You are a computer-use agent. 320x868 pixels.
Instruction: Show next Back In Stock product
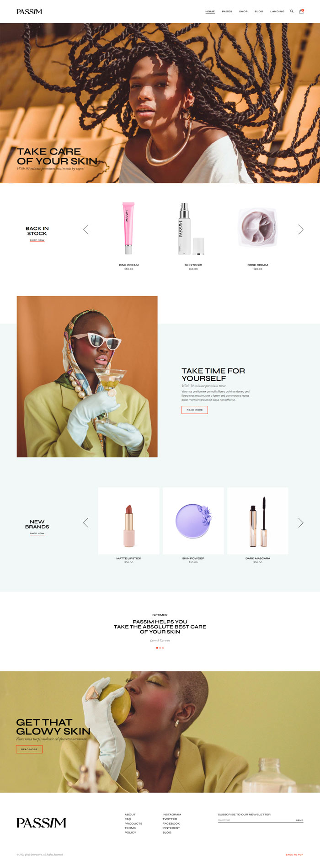pos(301,229)
